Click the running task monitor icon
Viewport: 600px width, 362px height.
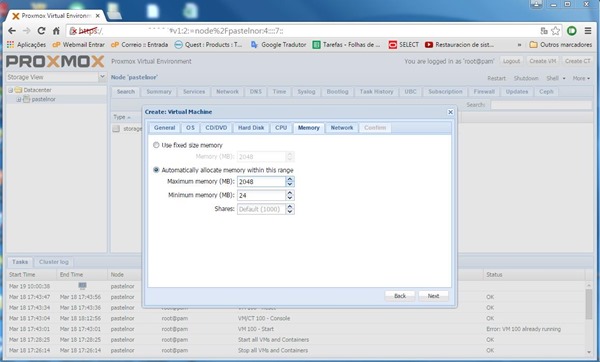point(82,285)
